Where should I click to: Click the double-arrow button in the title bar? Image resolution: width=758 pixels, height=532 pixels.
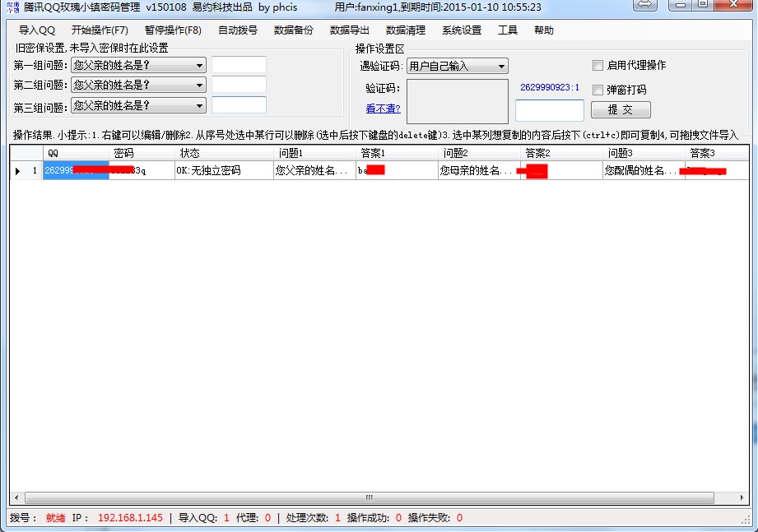click(645, 5)
